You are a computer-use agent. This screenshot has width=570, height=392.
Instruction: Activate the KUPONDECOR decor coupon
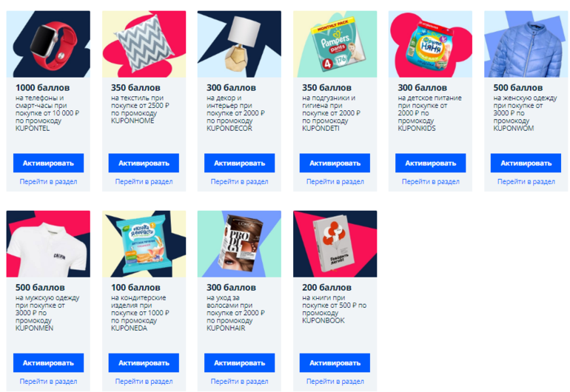[239, 163]
